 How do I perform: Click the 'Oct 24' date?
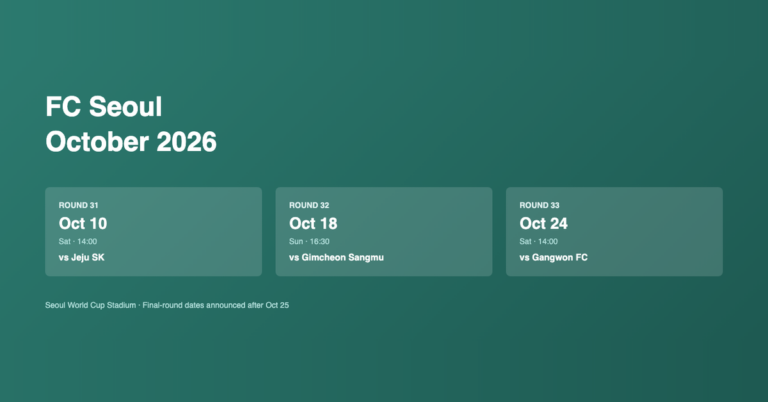(544, 223)
